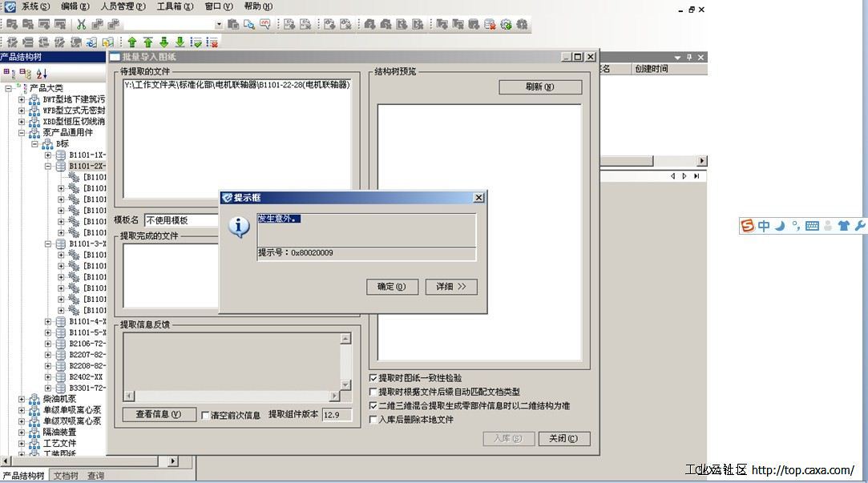This screenshot has width=868, height=483.
Task: Click the 提取组件版本 field showing 12.9
Action: click(337, 415)
